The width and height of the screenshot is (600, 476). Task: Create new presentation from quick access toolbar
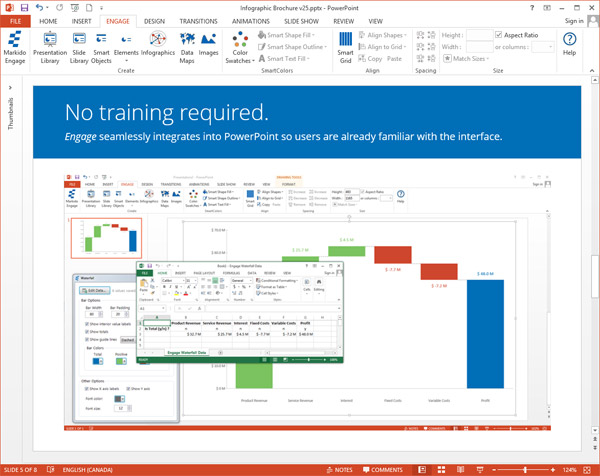tap(89, 8)
